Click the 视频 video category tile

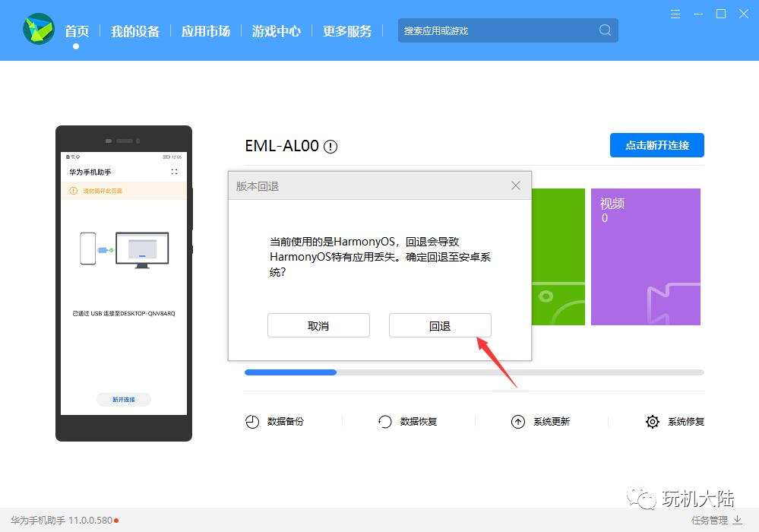[645, 256]
